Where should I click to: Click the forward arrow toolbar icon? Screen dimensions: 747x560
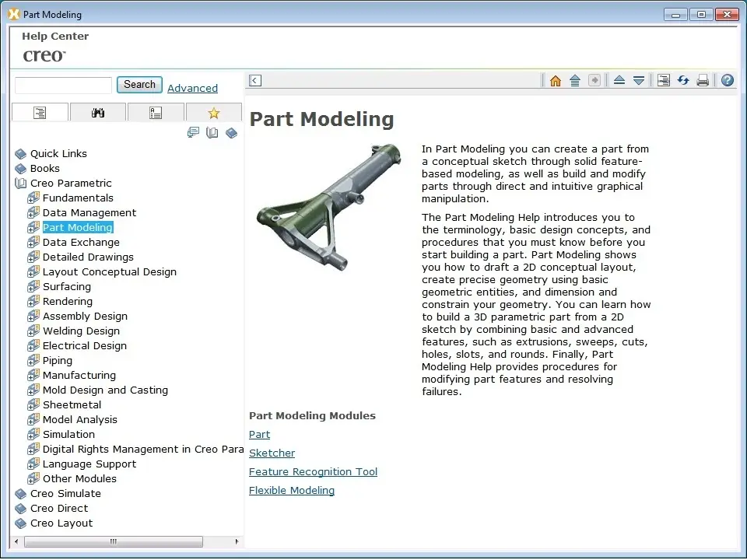(x=594, y=80)
